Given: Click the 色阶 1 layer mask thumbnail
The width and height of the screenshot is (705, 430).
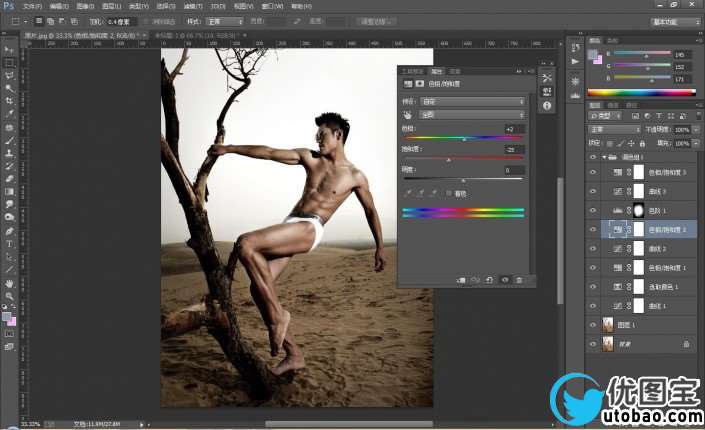Looking at the screenshot, I should pyautogui.click(x=639, y=211).
